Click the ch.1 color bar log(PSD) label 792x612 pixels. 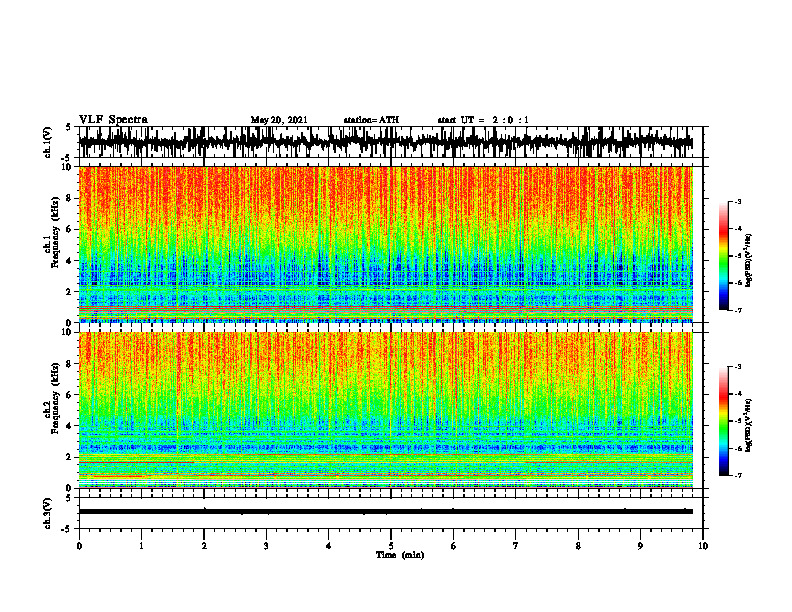pos(749,261)
